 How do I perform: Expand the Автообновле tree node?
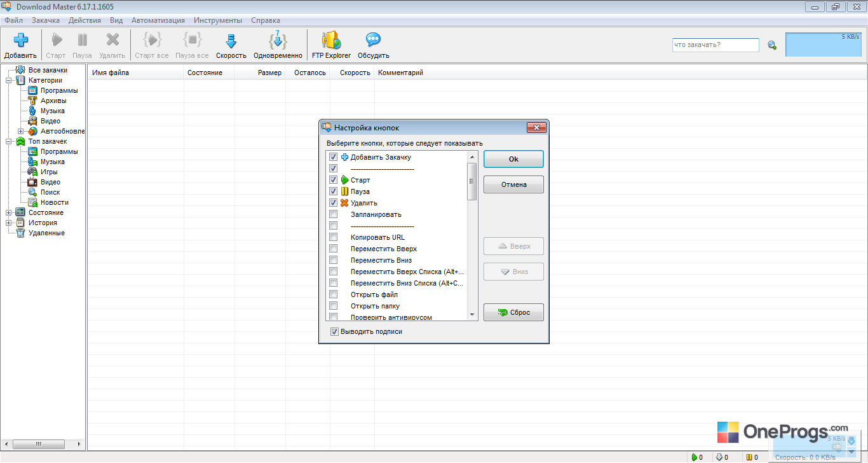21,131
